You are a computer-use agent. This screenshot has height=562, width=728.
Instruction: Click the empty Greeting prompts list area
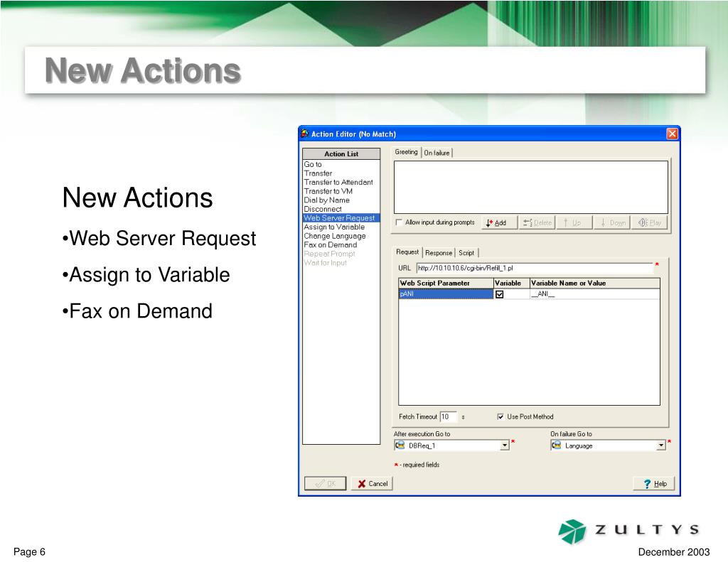pyautogui.click(x=530, y=187)
